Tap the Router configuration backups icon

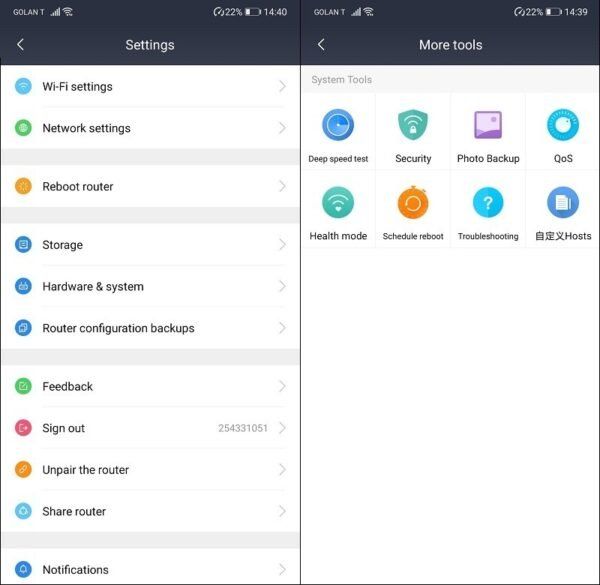click(x=23, y=328)
